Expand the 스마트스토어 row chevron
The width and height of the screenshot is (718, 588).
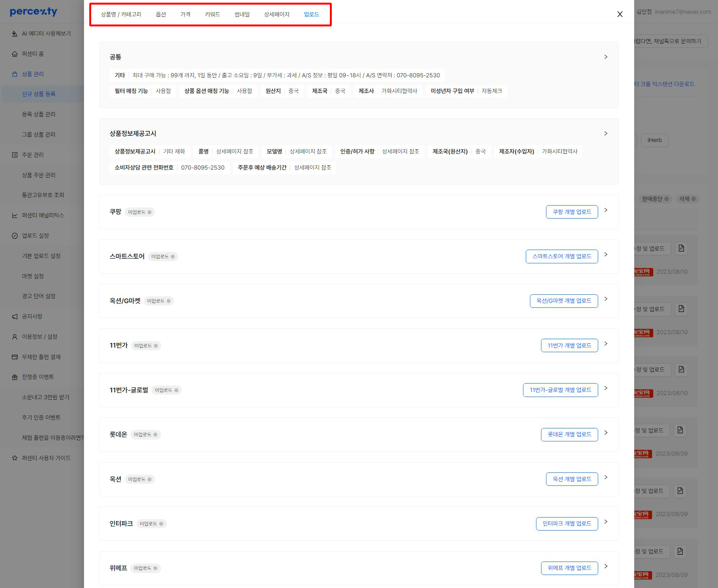click(x=606, y=255)
